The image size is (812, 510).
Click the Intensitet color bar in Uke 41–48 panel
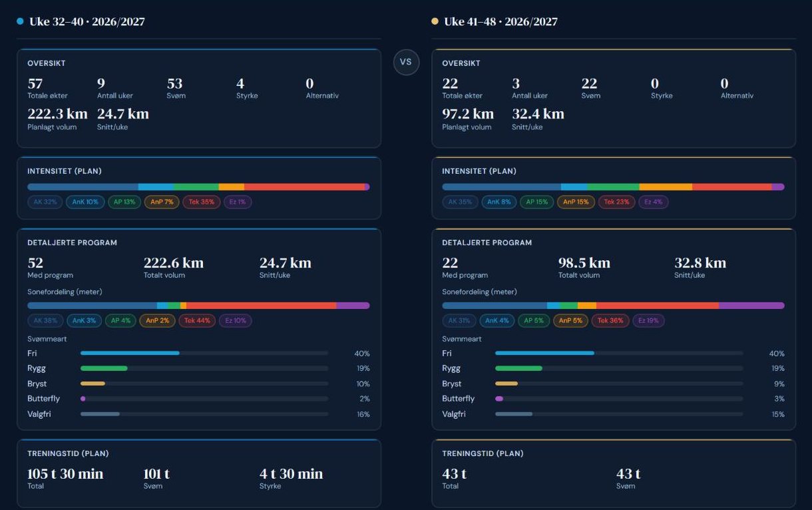coord(614,187)
